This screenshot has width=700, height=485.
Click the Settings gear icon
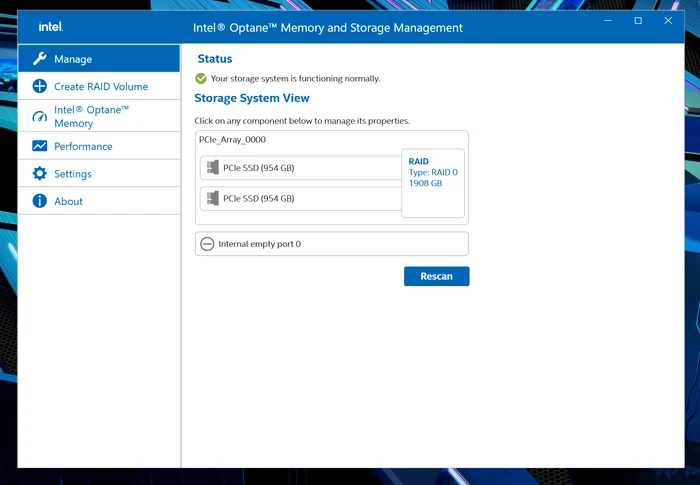(40, 173)
